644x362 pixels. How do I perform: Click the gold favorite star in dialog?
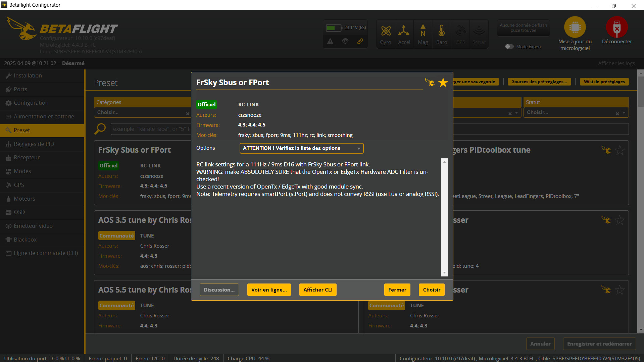[x=443, y=83]
